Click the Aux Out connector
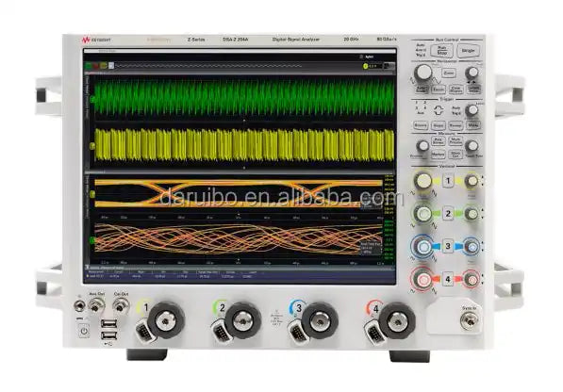 coord(96,306)
